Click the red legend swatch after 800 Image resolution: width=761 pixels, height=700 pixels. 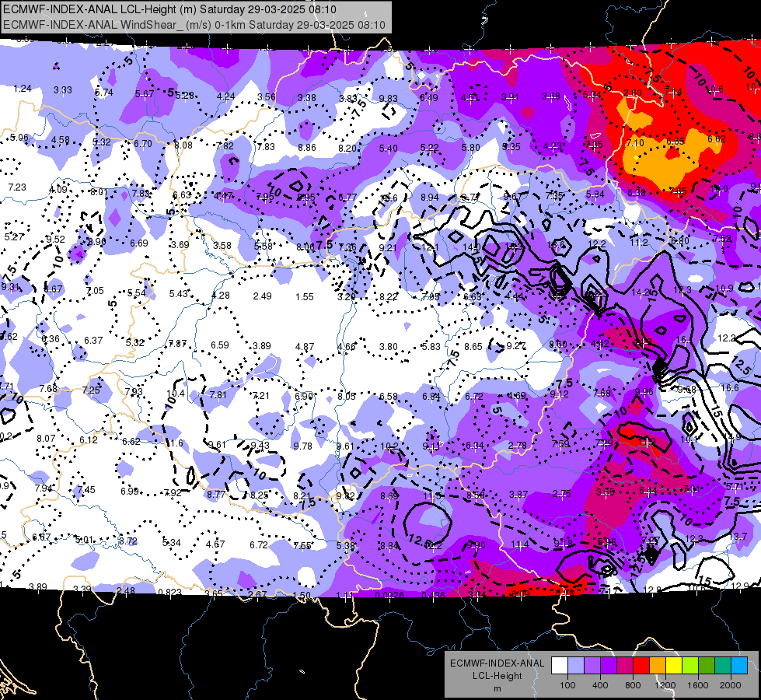click(641, 666)
